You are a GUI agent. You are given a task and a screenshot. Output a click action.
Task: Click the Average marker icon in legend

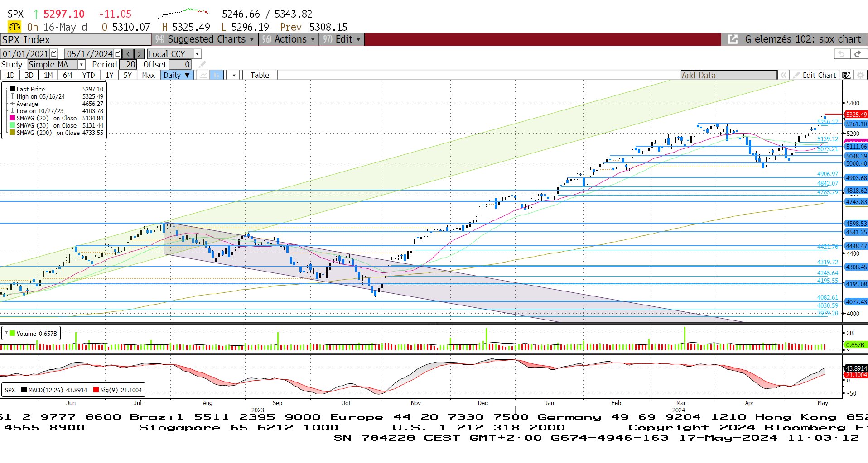(12, 104)
